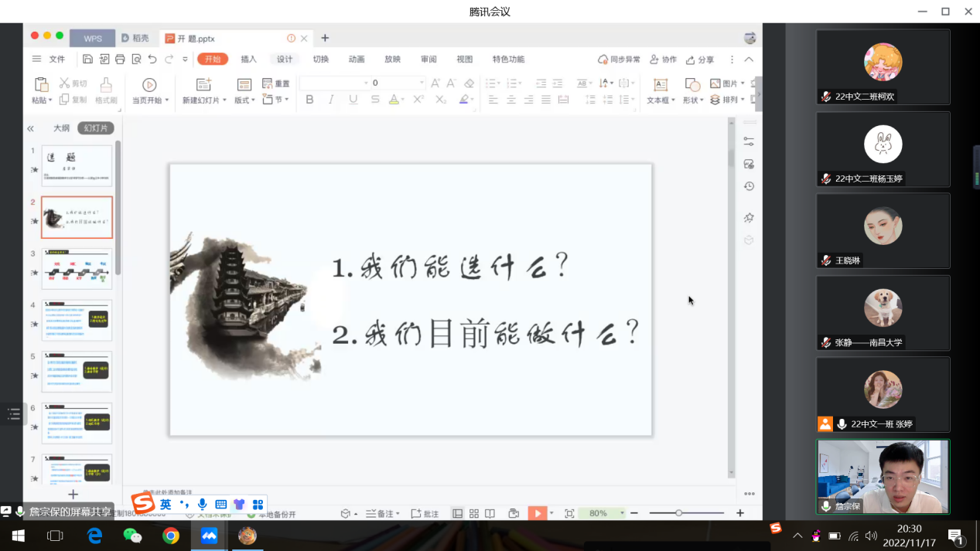Open the 插入 ribbon tab
980x551 pixels.
pos(249,60)
